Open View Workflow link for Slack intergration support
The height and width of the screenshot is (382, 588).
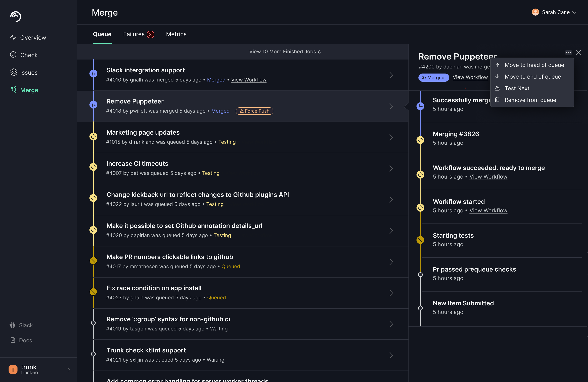[x=249, y=80]
